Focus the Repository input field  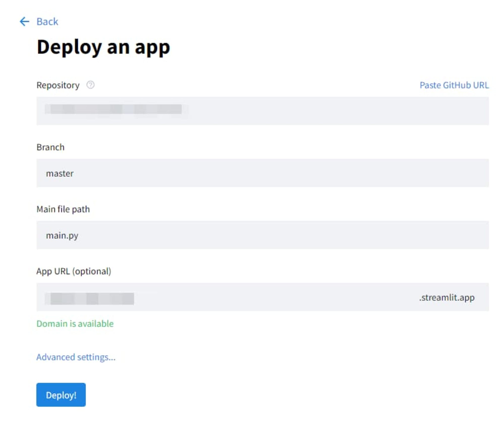click(262, 111)
